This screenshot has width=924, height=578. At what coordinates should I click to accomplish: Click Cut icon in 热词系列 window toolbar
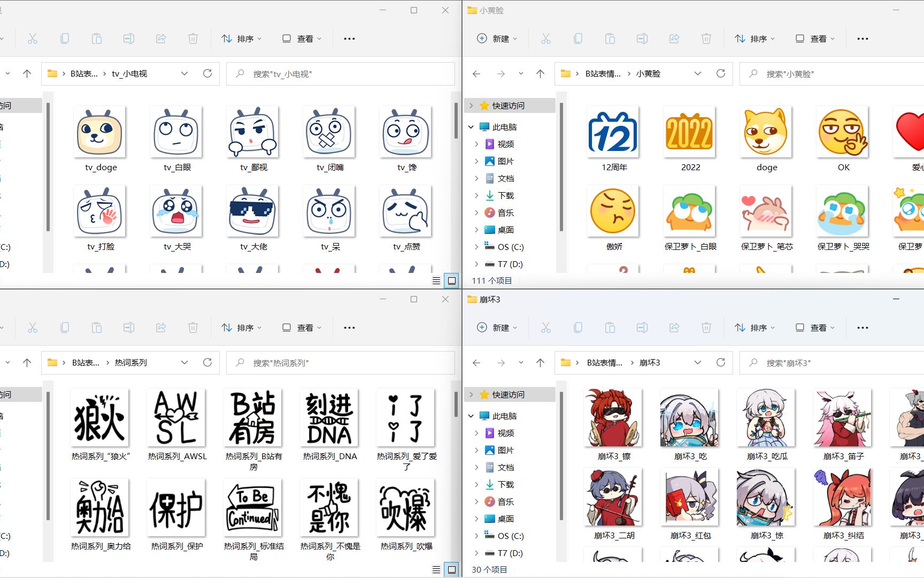click(33, 328)
